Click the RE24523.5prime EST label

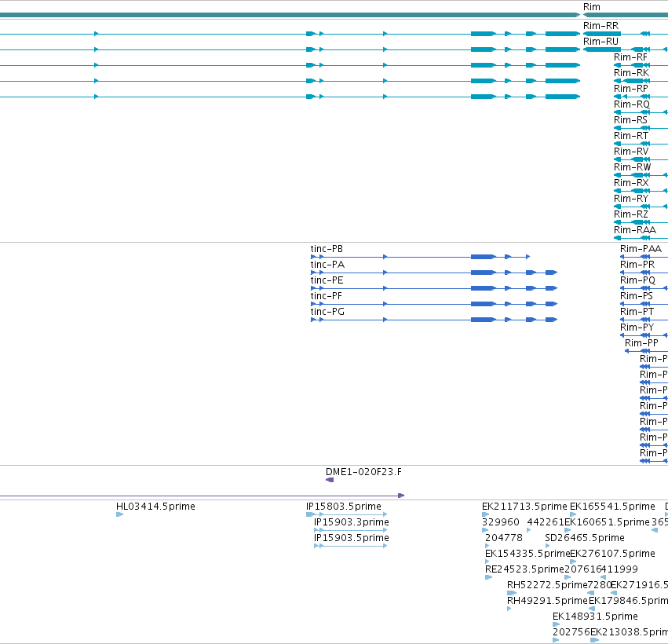point(524,570)
